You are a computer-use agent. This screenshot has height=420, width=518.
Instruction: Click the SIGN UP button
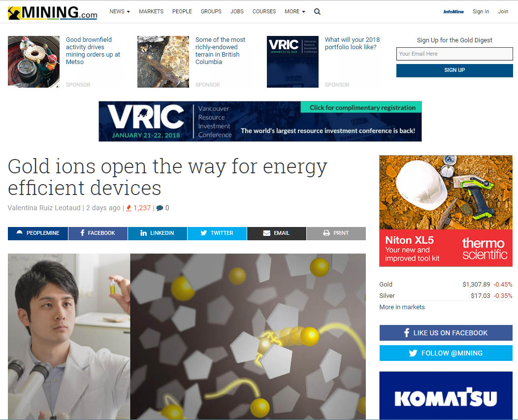454,70
